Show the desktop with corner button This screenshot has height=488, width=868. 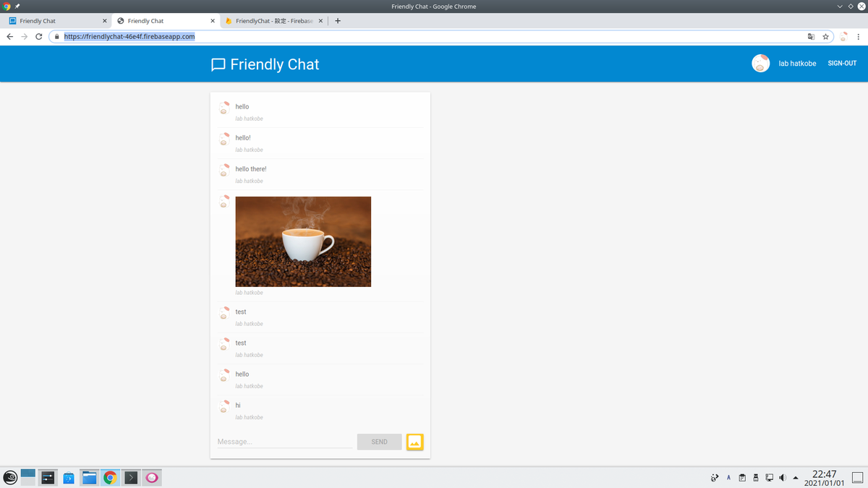[x=857, y=477]
